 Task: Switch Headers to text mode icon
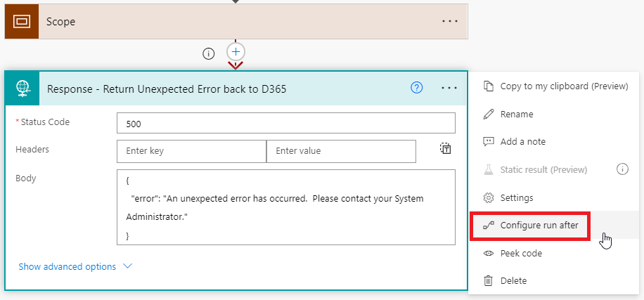click(445, 148)
